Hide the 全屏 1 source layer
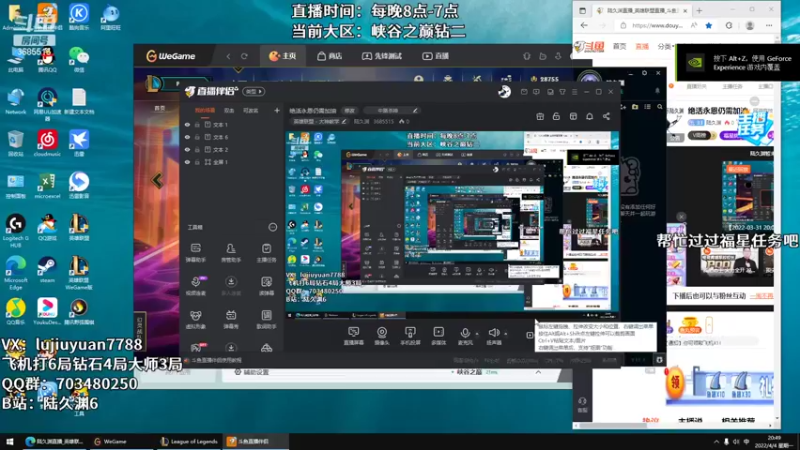The image size is (800, 450). click(x=187, y=162)
